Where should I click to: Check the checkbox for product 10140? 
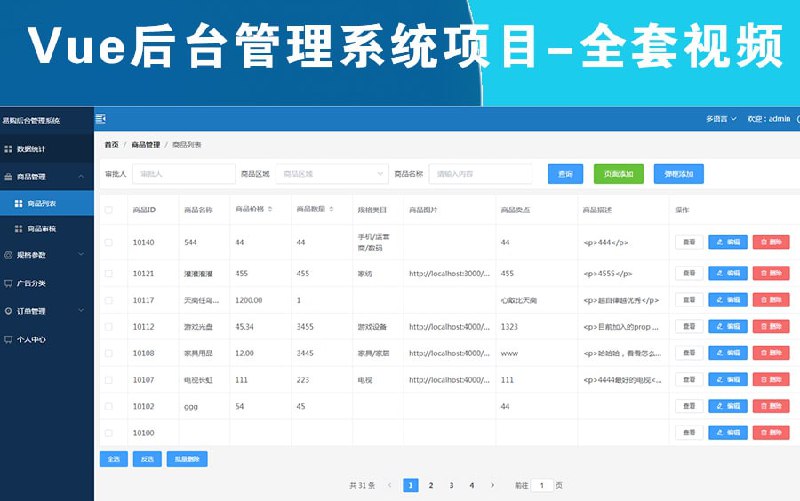[109, 242]
